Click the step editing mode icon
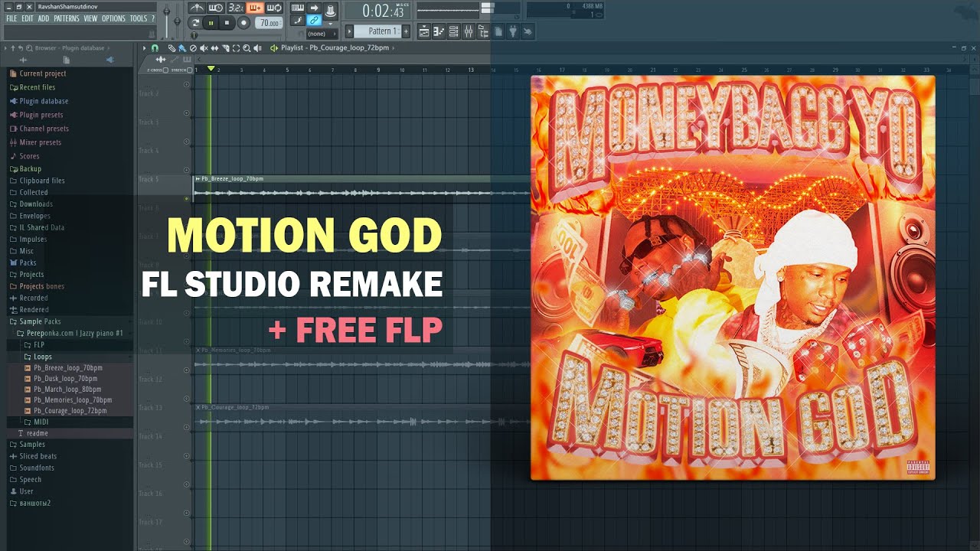This screenshot has height=551, width=980. click(x=298, y=20)
